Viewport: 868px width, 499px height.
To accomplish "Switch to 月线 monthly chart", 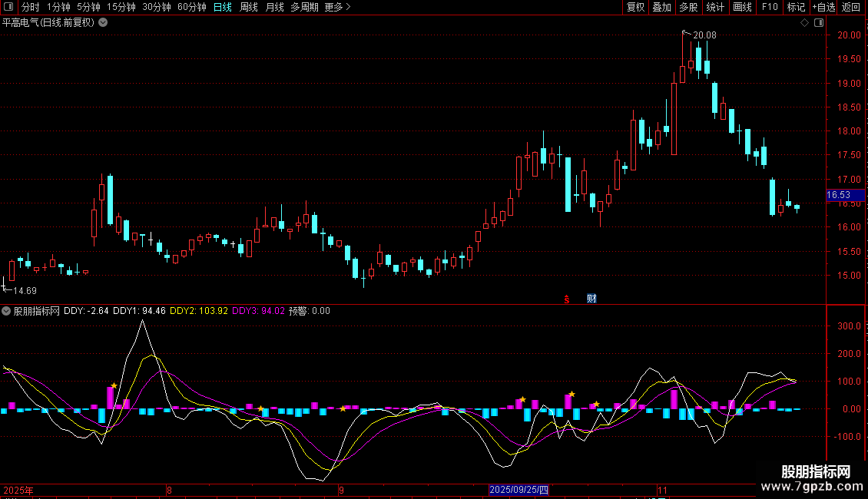I will point(274,7).
